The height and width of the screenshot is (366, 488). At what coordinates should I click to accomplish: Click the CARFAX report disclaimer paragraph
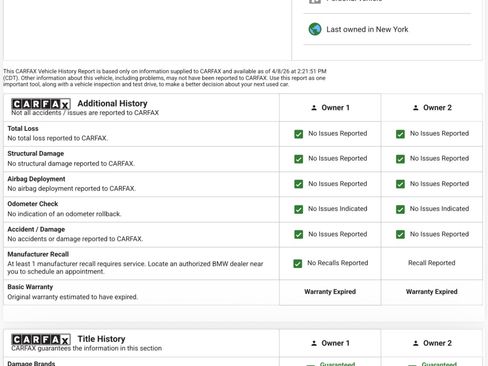pyautogui.click(x=165, y=78)
